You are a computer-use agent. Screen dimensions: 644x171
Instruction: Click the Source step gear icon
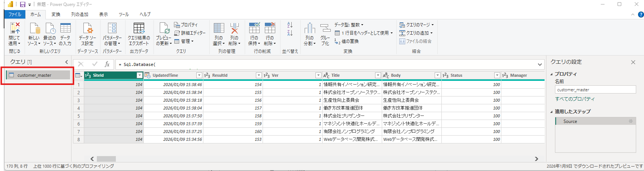(631, 121)
